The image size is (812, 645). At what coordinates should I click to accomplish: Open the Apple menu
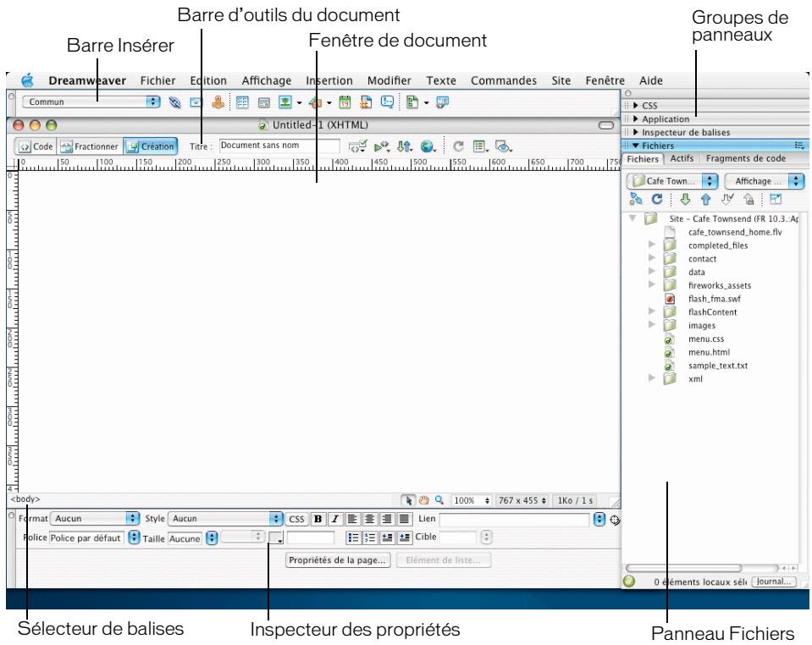(x=27, y=80)
